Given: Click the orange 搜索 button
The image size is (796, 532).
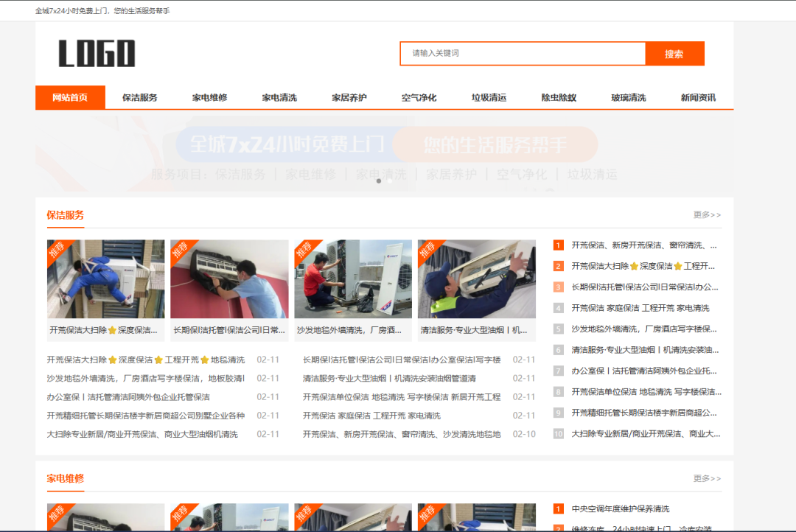Looking at the screenshot, I should coord(674,53).
